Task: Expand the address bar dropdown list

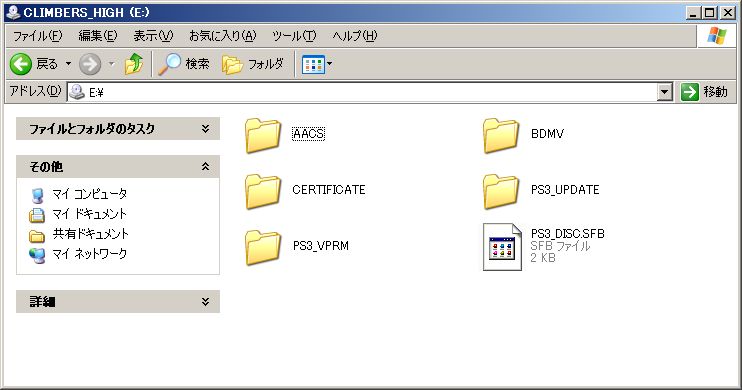Action: pyautogui.click(x=665, y=92)
